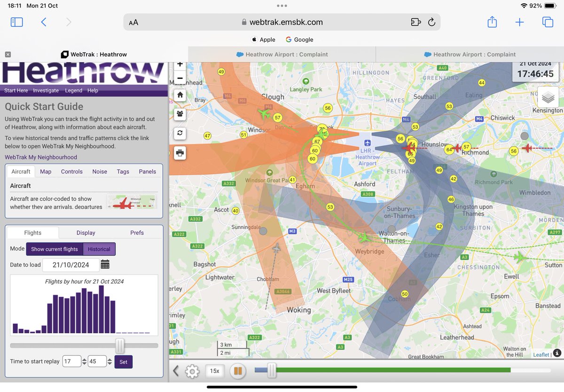Select the Map guide tab
564x392 pixels.
coord(46,172)
